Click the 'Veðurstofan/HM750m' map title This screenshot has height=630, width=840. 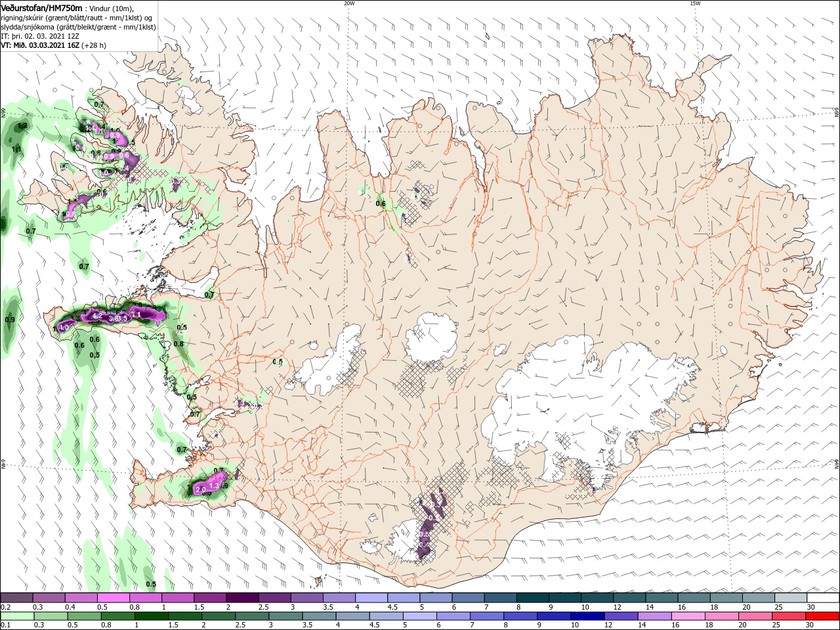tap(41, 7)
